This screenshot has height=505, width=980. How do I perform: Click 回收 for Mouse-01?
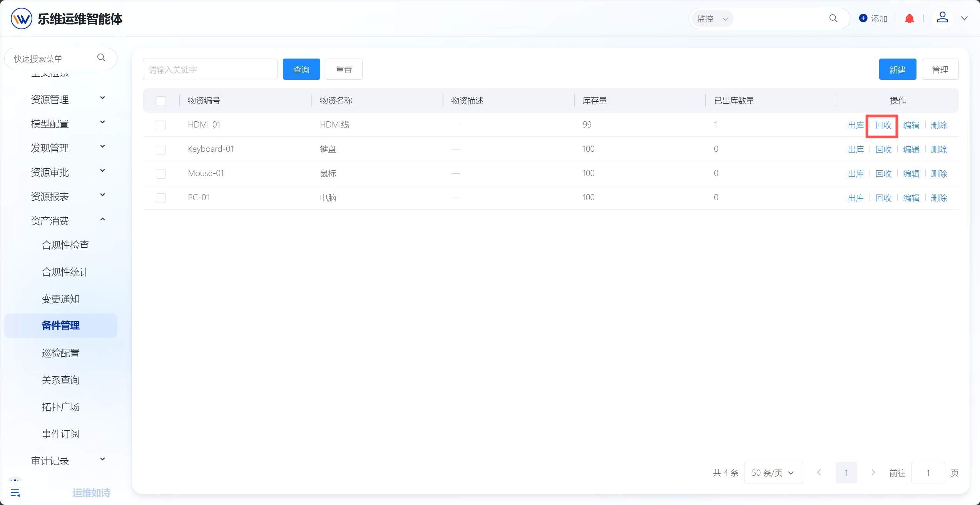point(883,174)
